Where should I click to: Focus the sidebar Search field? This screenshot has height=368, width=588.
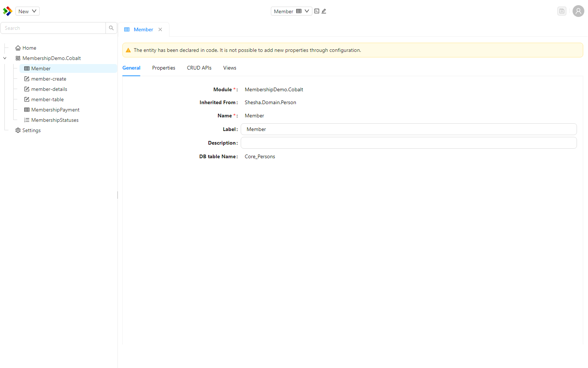(53, 28)
